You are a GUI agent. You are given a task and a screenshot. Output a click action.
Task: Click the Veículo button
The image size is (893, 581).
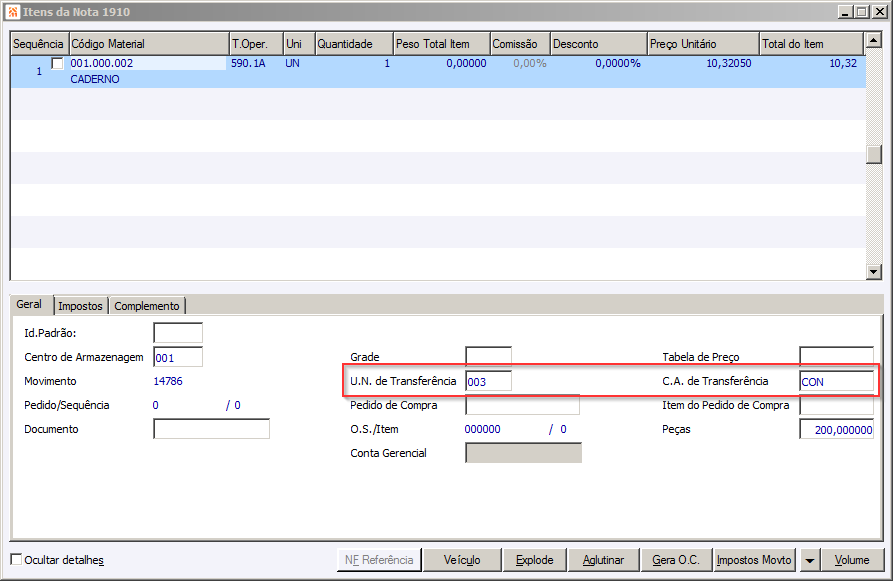click(x=462, y=560)
